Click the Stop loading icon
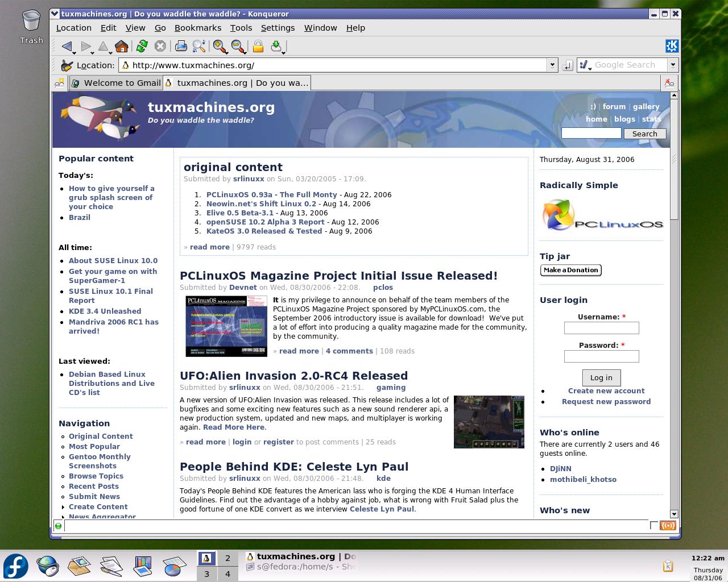The width and height of the screenshot is (728, 582). [x=160, y=47]
